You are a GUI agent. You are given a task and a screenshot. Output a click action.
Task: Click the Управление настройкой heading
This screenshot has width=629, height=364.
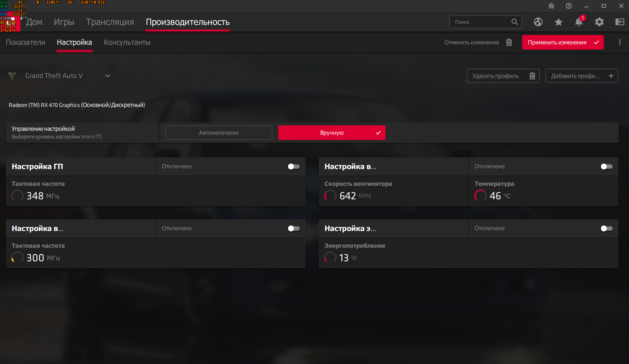pyautogui.click(x=43, y=129)
